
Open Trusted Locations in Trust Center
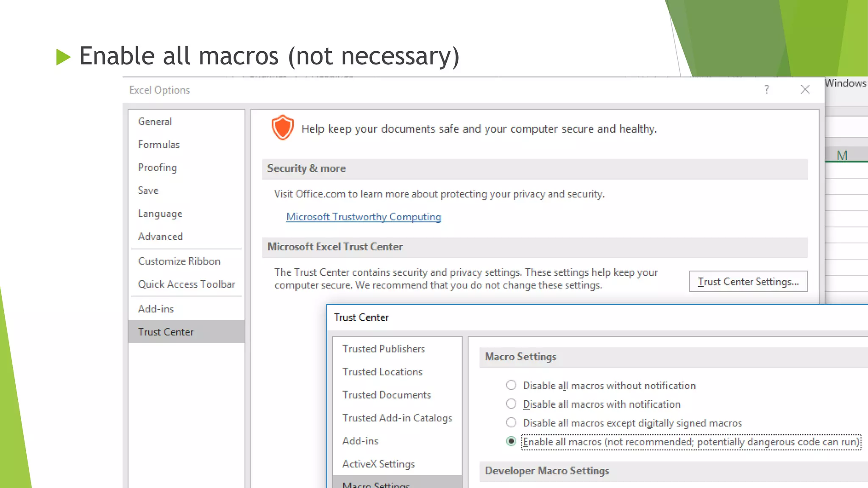click(x=397, y=372)
